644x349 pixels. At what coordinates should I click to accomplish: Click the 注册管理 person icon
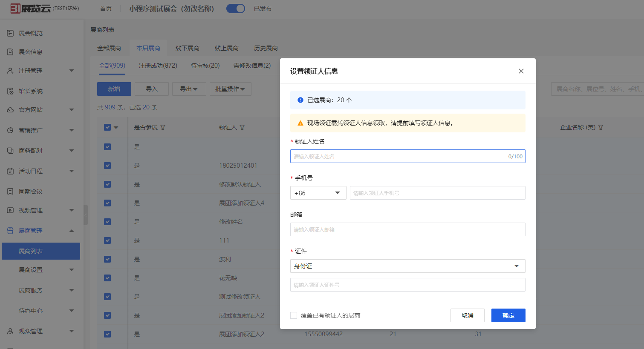(x=10, y=70)
